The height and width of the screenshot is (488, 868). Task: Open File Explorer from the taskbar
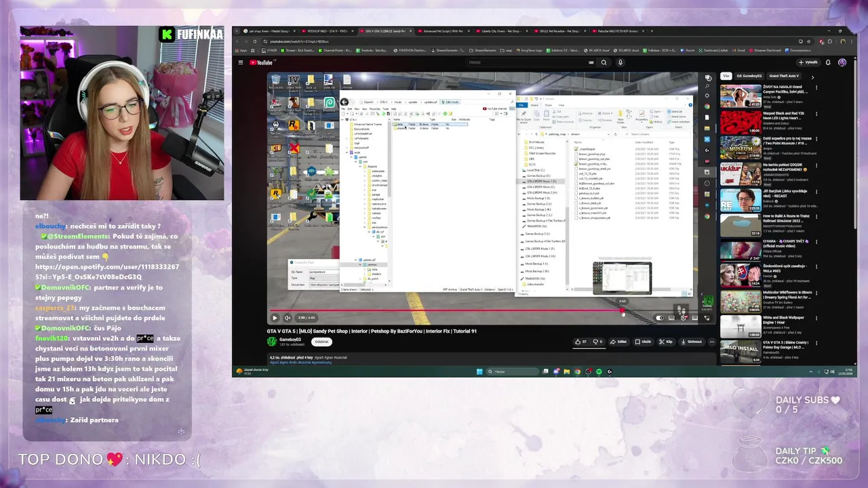(566, 371)
